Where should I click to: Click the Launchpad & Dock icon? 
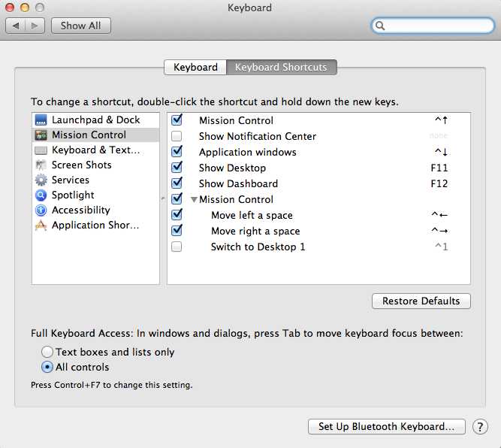tap(41, 120)
